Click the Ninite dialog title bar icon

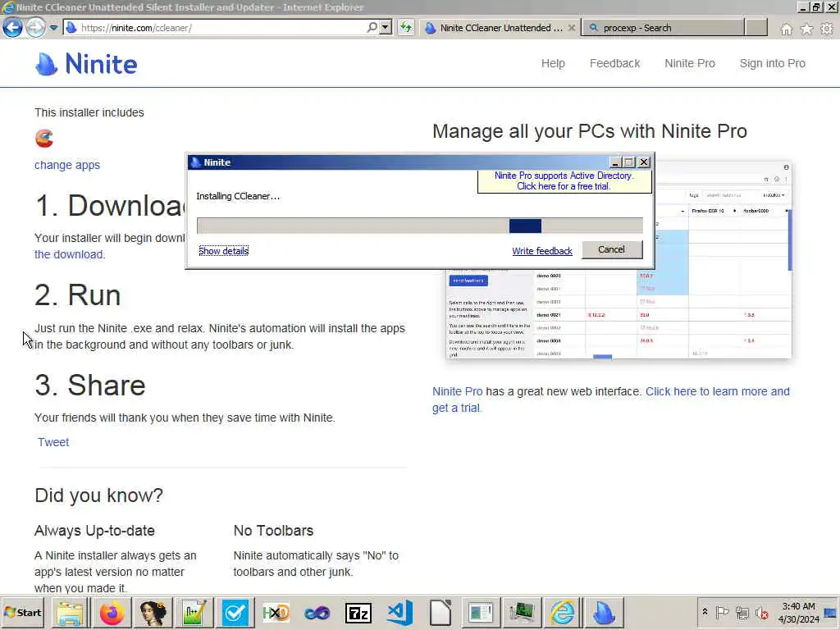coord(195,162)
